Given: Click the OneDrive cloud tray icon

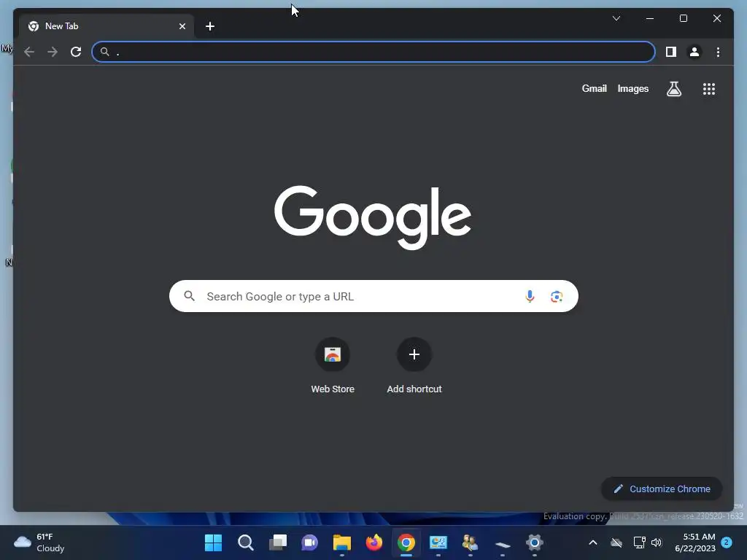Looking at the screenshot, I should (616, 542).
